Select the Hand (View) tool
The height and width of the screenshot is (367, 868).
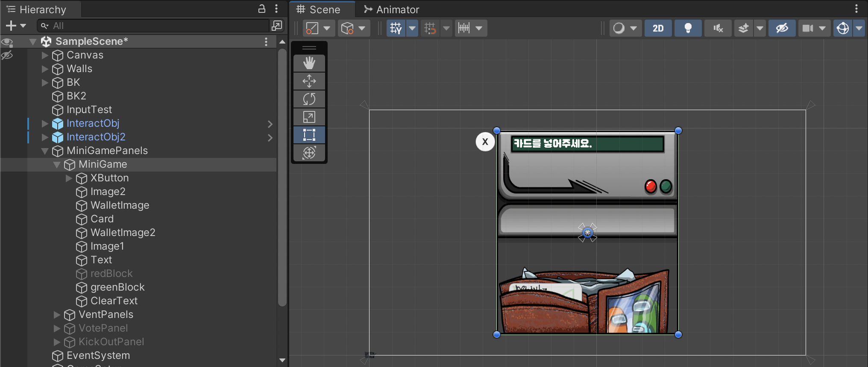[309, 63]
